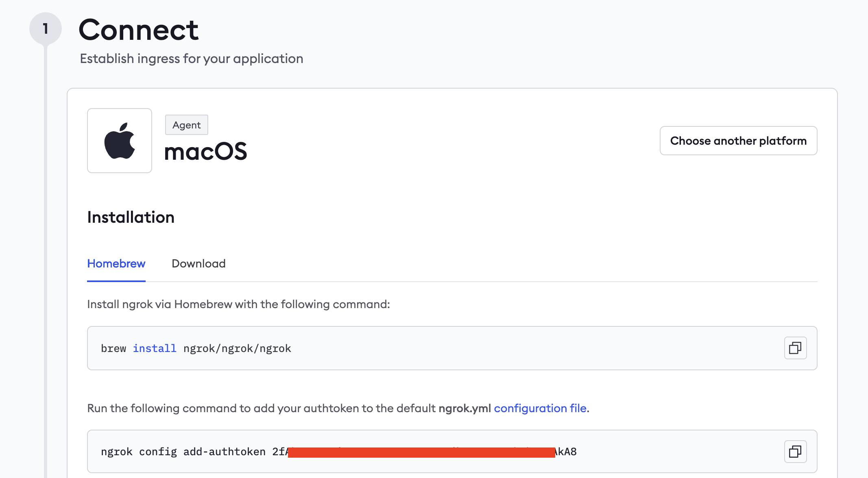Click the red redacted token bar

point(421,452)
